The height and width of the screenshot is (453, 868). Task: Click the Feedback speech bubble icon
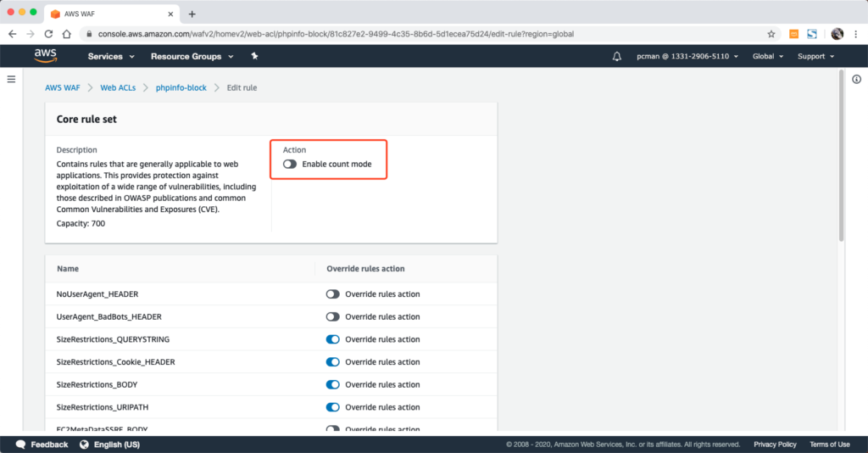[x=18, y=445]
